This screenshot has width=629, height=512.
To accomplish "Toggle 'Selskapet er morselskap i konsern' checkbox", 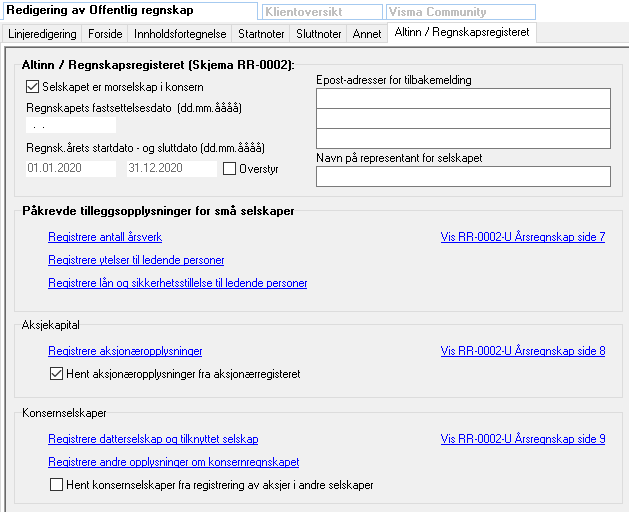I will tap(32, 88).
